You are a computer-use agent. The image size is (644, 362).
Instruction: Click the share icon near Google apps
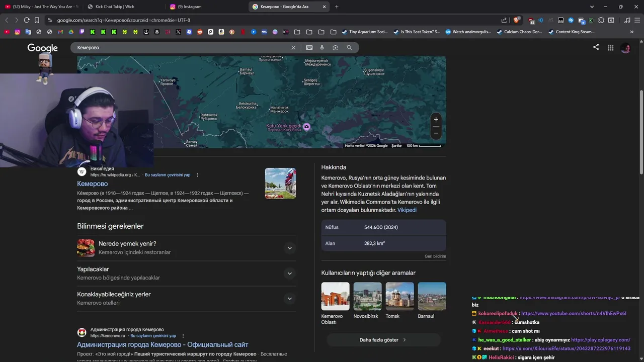point(596,47)
